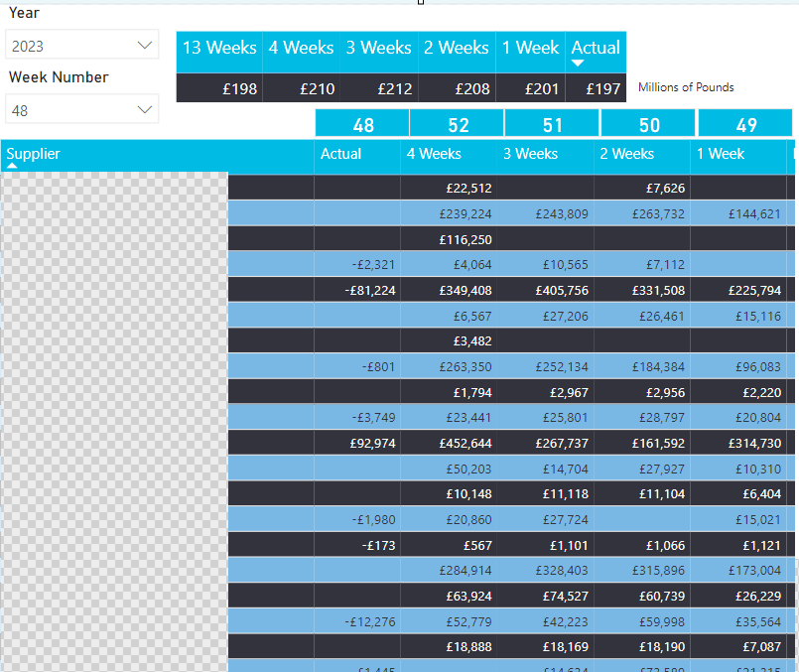
Task: Select cell £2,967
Action: tap(569, 392)
